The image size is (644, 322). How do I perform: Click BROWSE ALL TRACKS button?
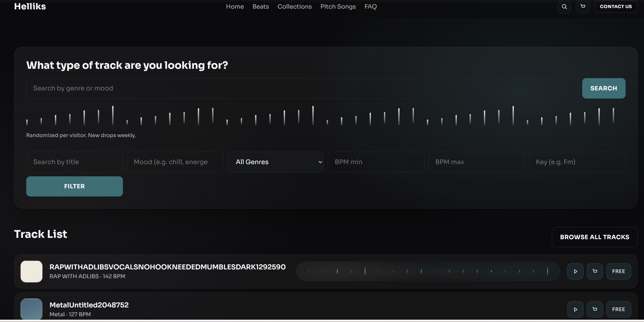(x=595, y=237)
